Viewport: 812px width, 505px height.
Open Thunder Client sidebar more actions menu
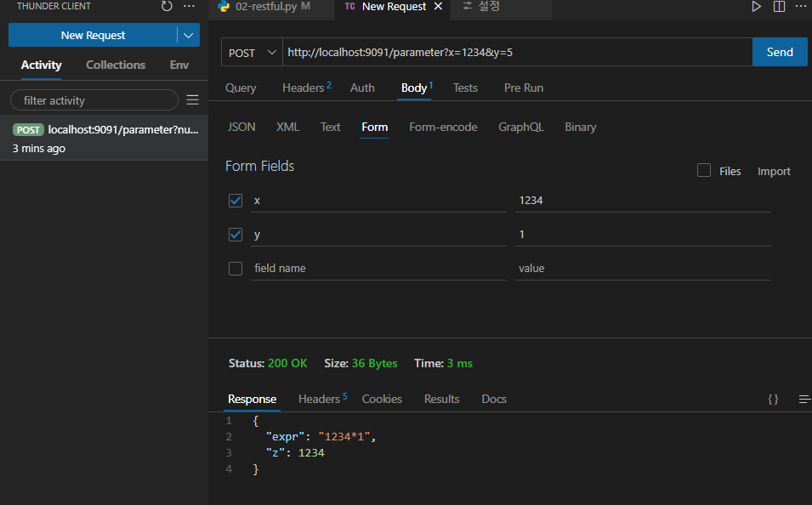(189, 6)
